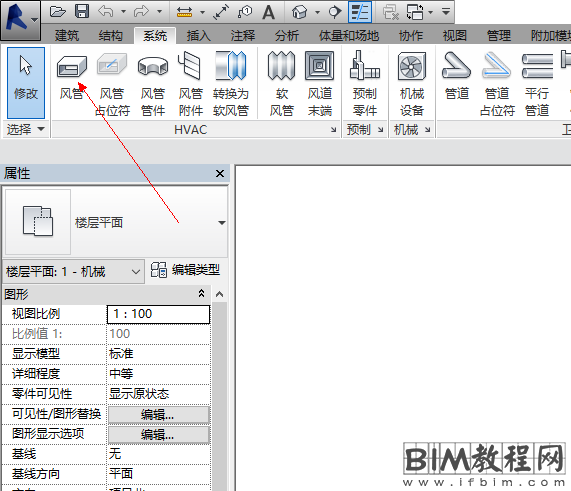Click the 显示模型 value 标准
The image size is (571, 491).
tap(158, 354)
